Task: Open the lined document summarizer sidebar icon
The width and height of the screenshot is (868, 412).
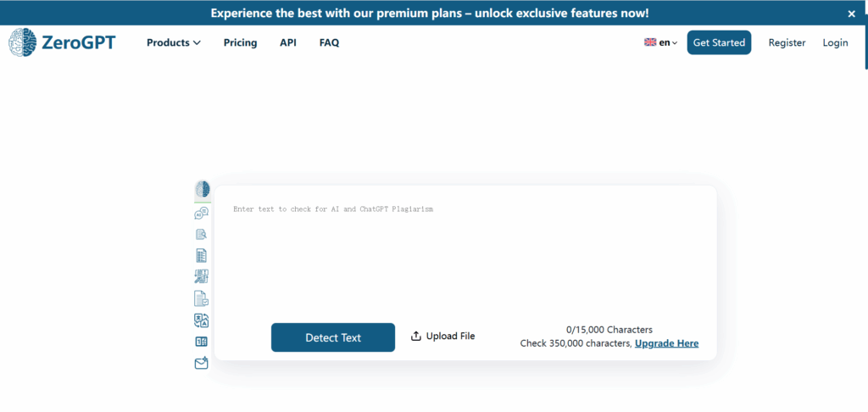Action: 202,255
